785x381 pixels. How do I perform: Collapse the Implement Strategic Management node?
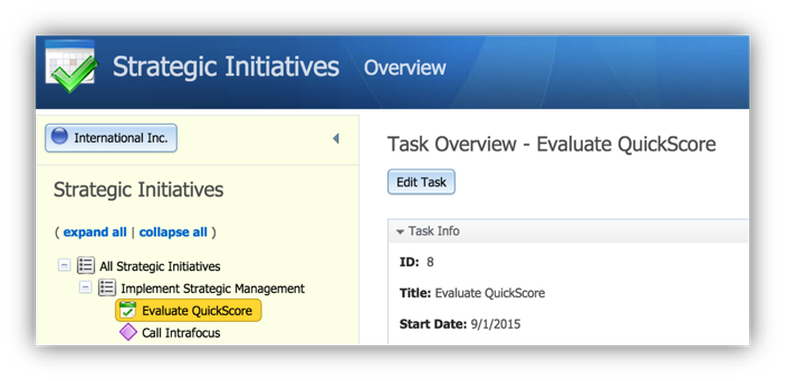tap(86, 287)
